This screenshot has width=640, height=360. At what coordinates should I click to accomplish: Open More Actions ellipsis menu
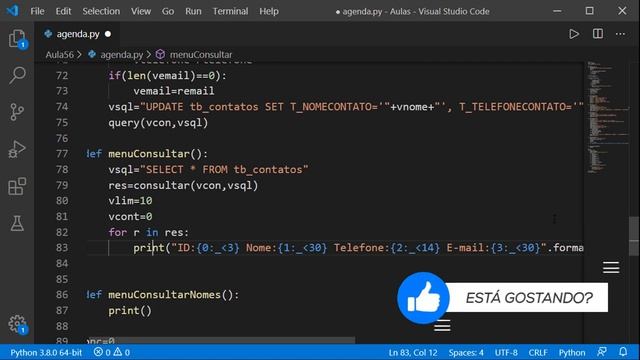pos(620,34)
